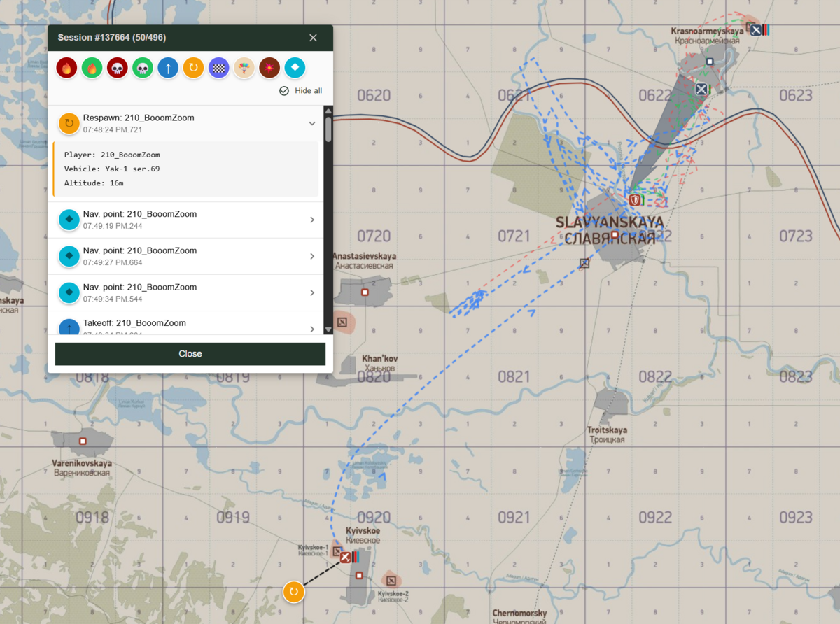Click the event list scrollbar thumb
Image resolution: width=840 pixels, height=624 pixels.
click(328, 129)
